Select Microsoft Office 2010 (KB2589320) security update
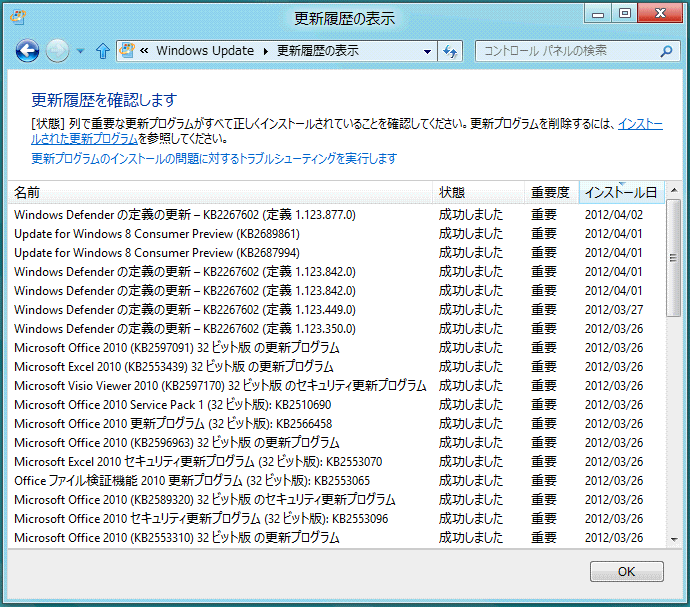 [x=336, y=500]
